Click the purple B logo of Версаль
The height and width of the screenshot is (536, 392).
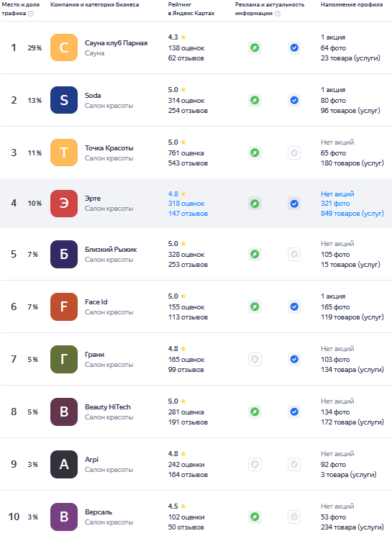click(x=64, y=517)
